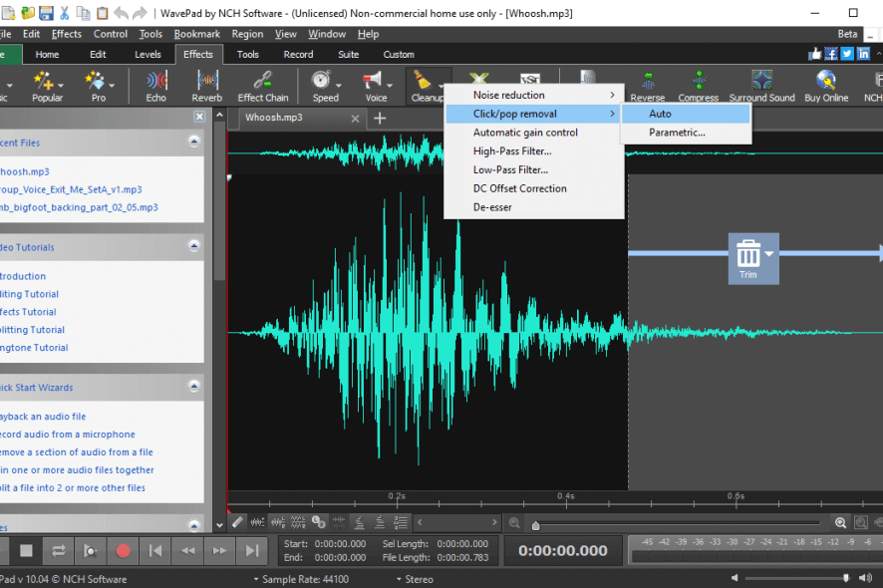Open the Sample Rate dropdown
The width and height of the screenshot is (883, 588).
(300, 579)
